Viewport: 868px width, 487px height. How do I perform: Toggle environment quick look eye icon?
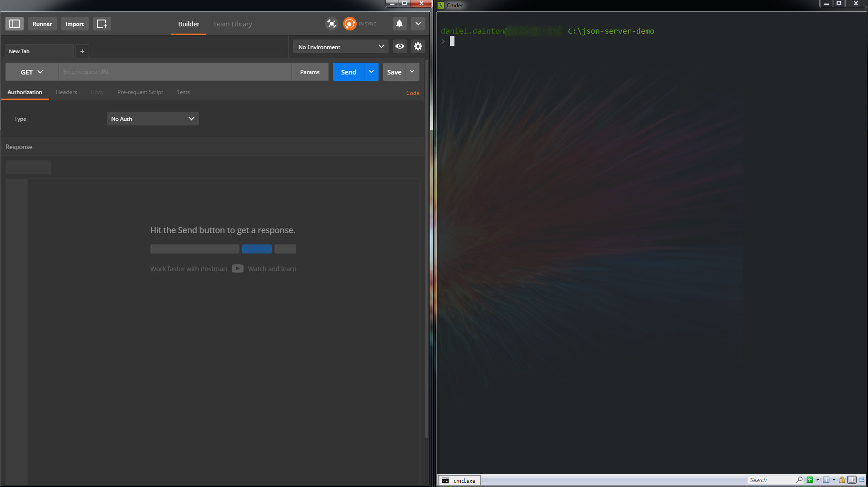(x=399, y=46)
